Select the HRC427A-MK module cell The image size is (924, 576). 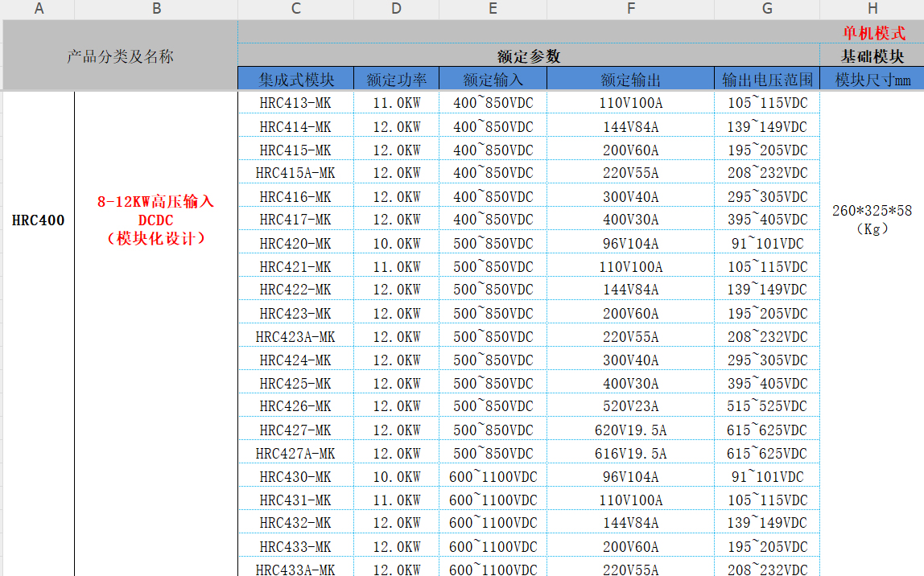295,454
